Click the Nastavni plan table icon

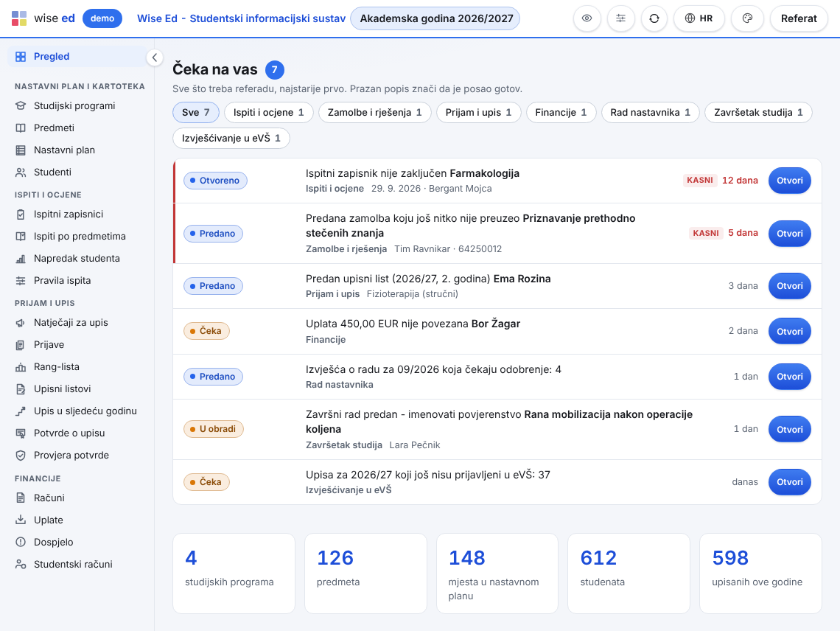(x=21, y=150)
